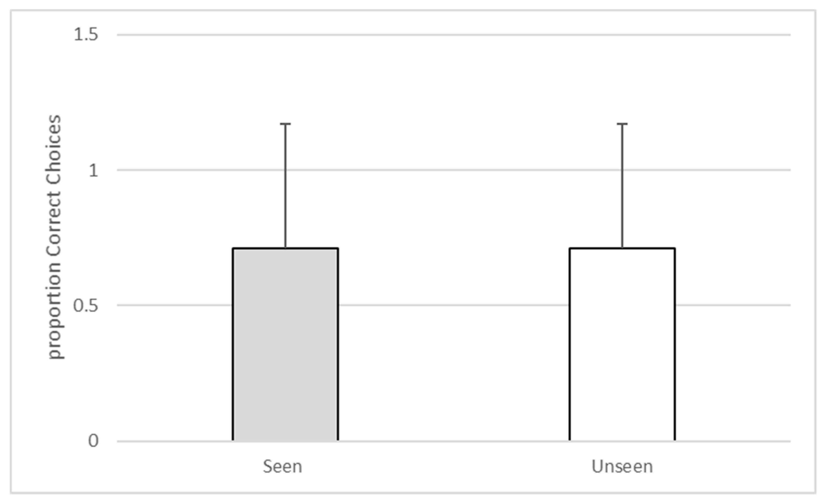Viewport: 826px width, 504px height.
Task: Click the gray Seen bar
Action: click(x=285, y=345)
